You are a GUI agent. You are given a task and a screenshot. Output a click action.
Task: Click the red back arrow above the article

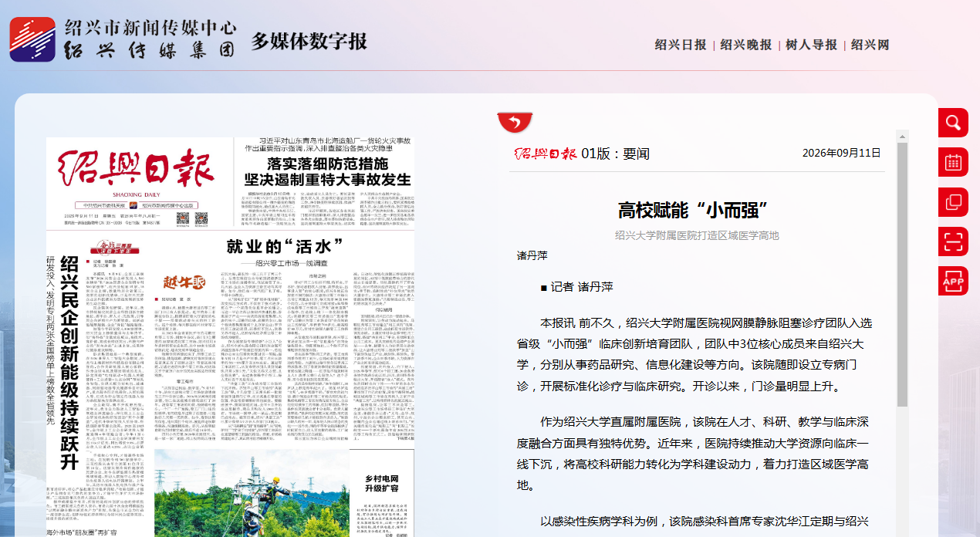(515, 122)
